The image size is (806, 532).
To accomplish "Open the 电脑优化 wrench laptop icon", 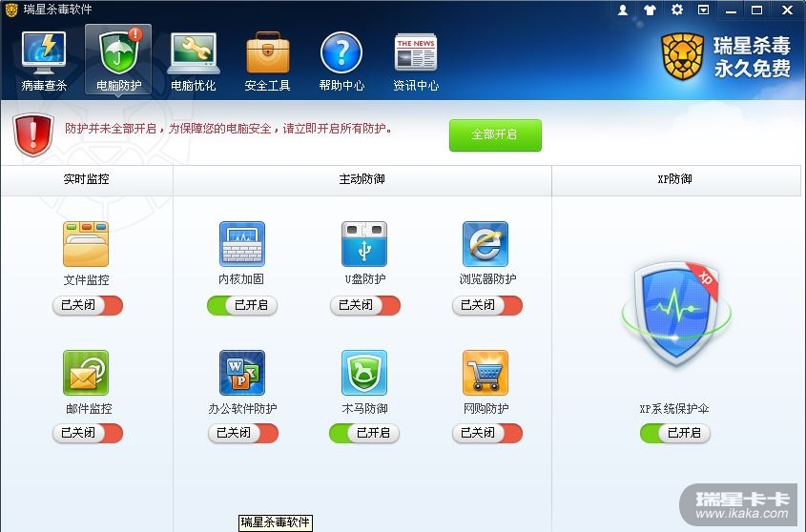I will point(194,53).
